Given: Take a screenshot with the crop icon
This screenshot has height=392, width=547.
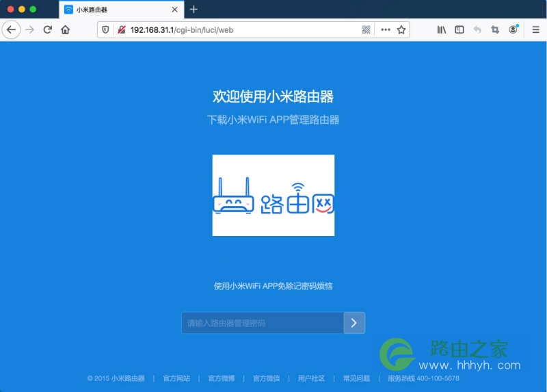Looking at the screenshot, I should click(495, 29).
